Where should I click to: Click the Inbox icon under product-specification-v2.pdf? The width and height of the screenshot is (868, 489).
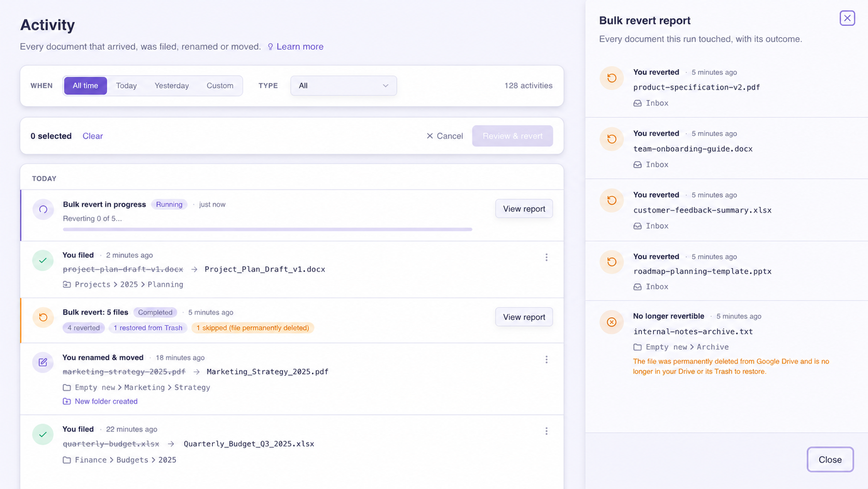coord(638,103)
